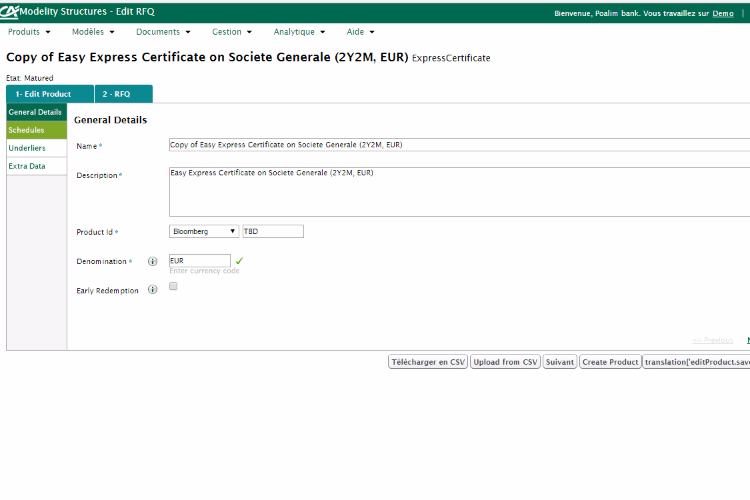
Task: Click the Upload from CSV button
Action: pyautogui.click(x=505, y=362)
